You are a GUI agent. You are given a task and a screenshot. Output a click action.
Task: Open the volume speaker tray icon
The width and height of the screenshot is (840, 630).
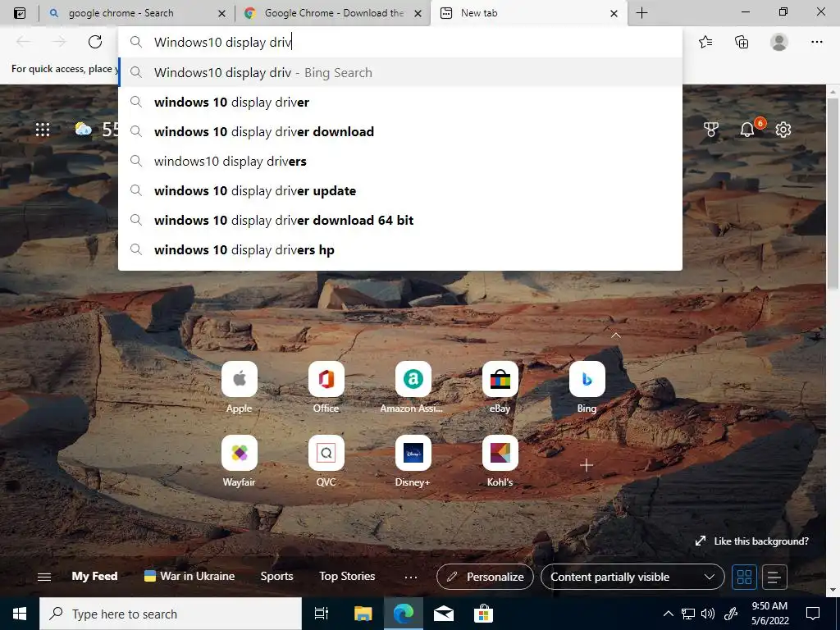pos(708,614)
